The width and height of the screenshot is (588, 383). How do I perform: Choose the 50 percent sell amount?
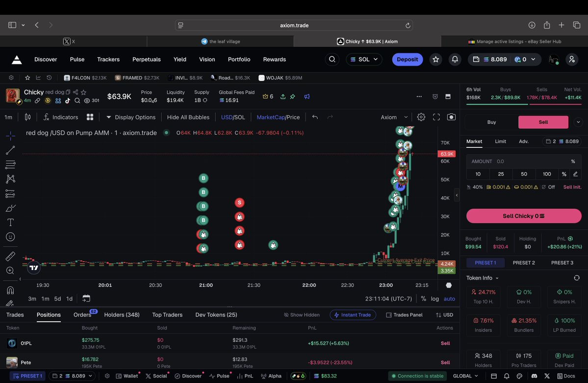(524, 174)
